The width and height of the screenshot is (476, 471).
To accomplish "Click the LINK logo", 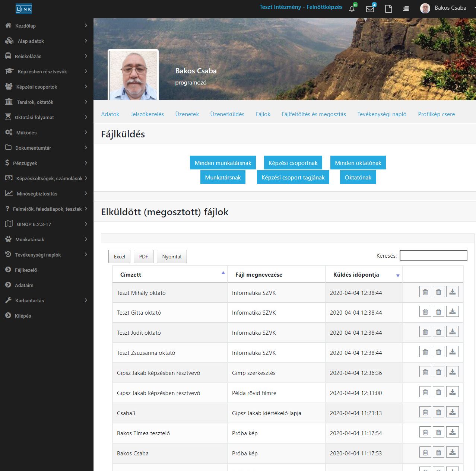I will pyautogui.click(x=24, y=9).
